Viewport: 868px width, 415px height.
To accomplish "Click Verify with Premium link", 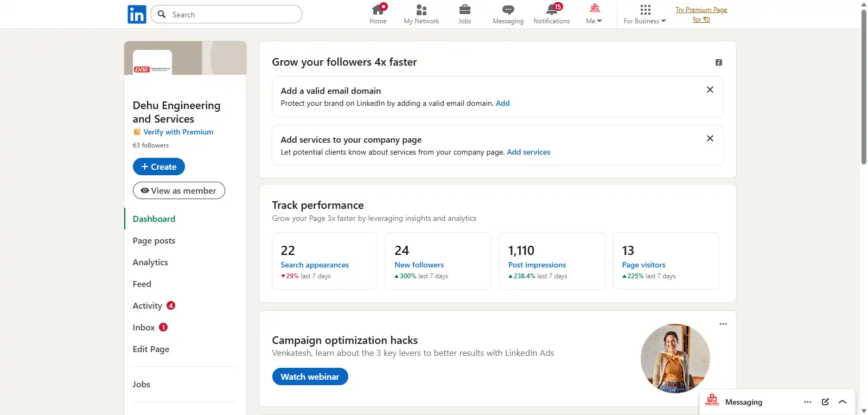I will tap(178, 132).
